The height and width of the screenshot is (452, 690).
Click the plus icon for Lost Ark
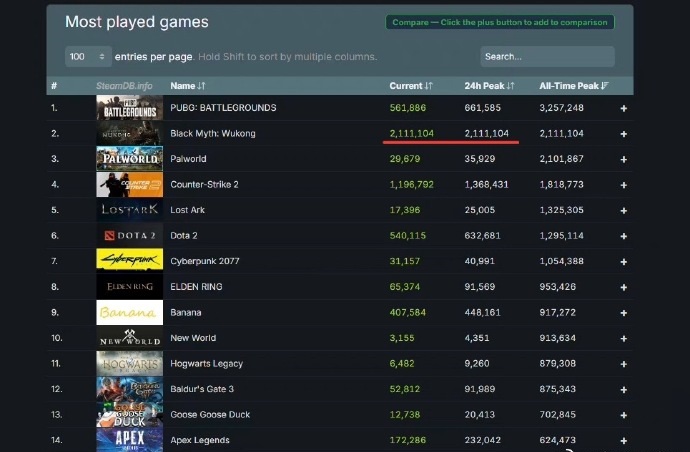pos(624,211)
